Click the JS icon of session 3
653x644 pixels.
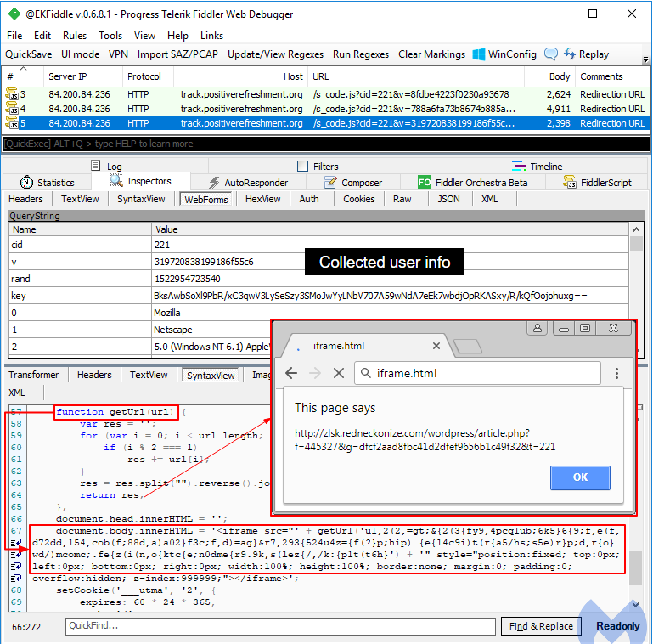[12, 94]
